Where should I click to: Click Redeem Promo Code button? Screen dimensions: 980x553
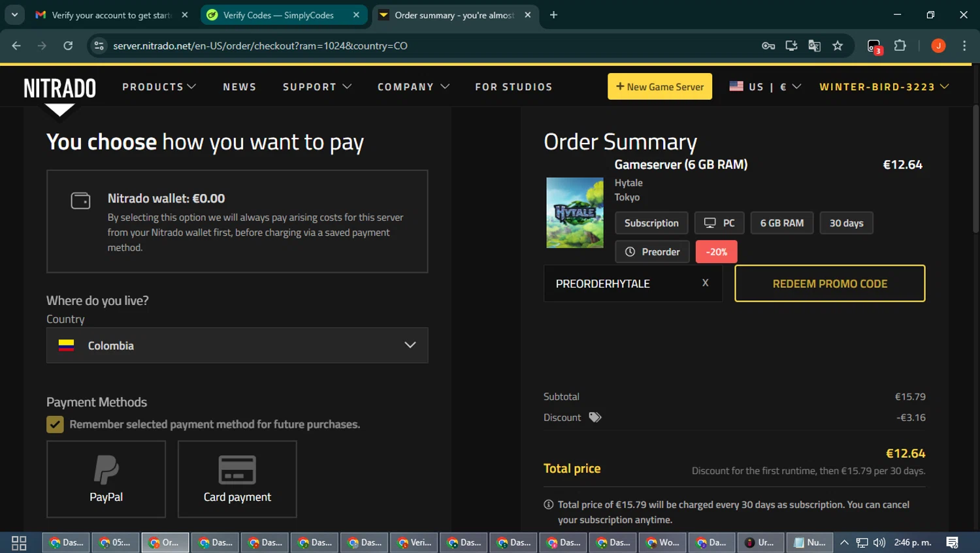tap(830, 283)
